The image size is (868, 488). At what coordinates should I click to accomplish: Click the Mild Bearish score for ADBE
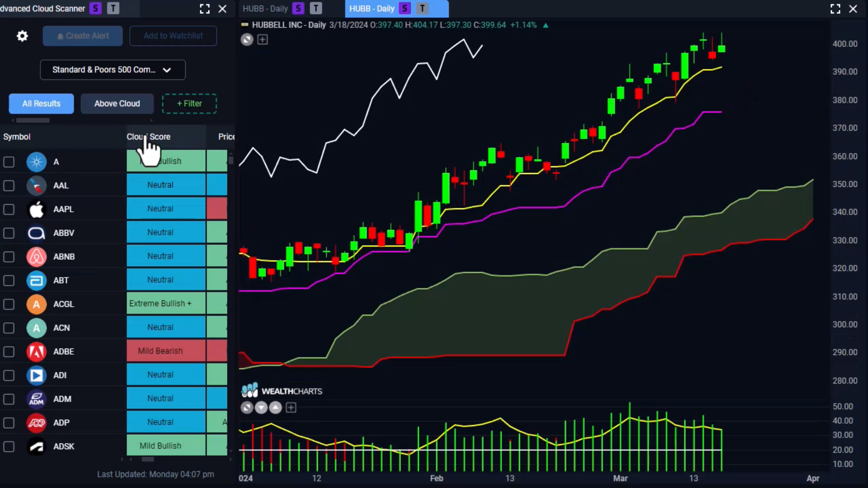click(166, 351)
